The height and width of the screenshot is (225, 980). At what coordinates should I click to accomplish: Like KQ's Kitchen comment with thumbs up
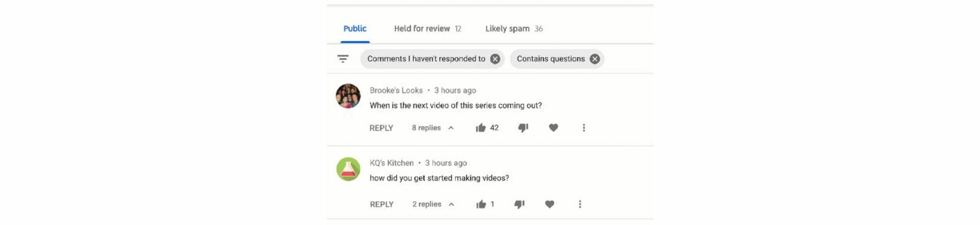click(x=481, y=204)
